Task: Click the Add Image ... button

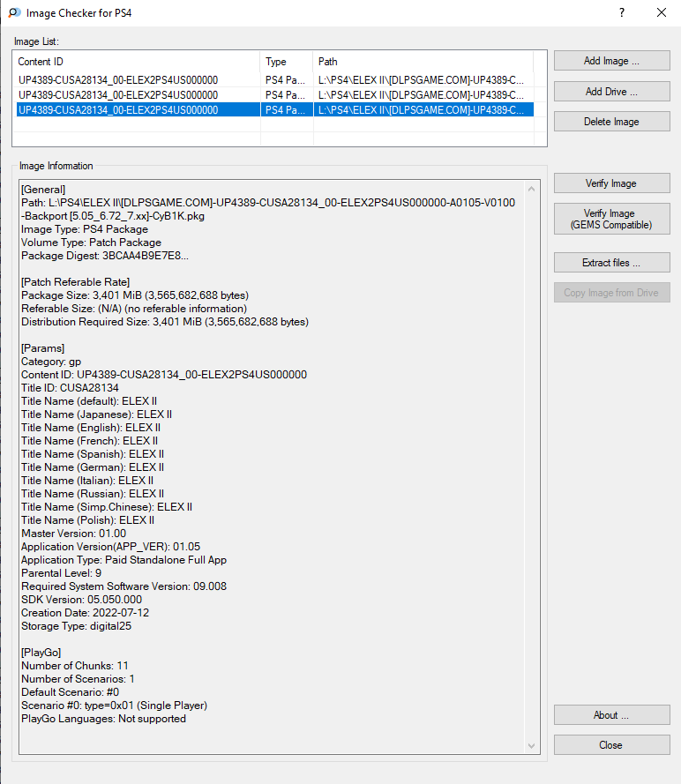Action: coord(611,61)
